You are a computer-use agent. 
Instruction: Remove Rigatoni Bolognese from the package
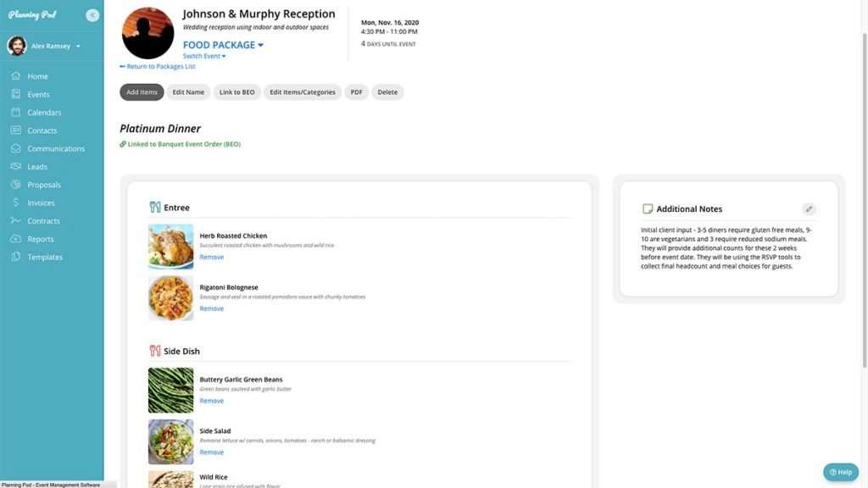[x=211, y=308]
